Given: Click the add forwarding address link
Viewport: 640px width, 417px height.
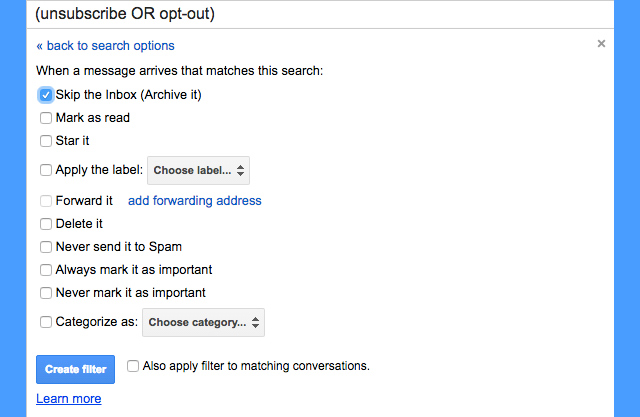Looking at the screenshot, I should [x=194, y=201].
